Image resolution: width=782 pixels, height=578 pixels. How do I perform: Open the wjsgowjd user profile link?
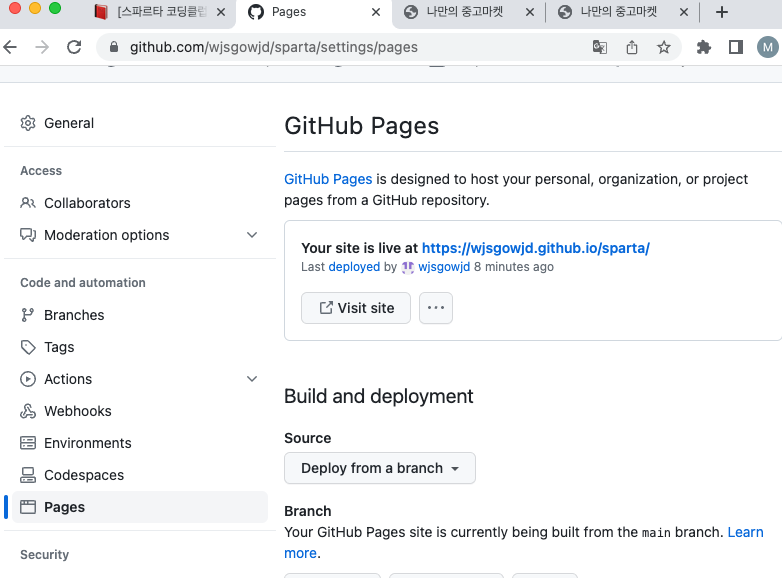coord(444,267)
